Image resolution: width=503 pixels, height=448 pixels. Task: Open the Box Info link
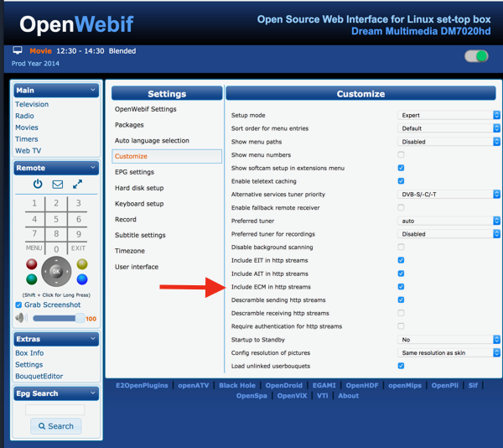coord(29,353)
